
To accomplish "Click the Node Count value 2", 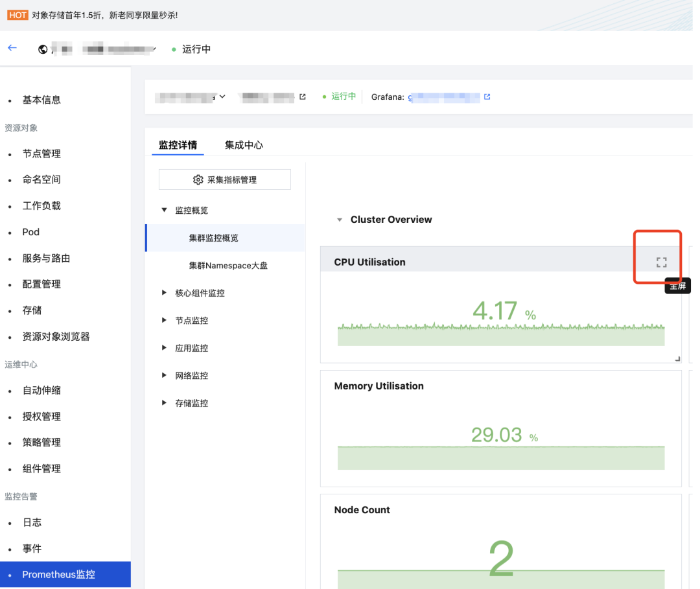I will [x=501, y=558].
